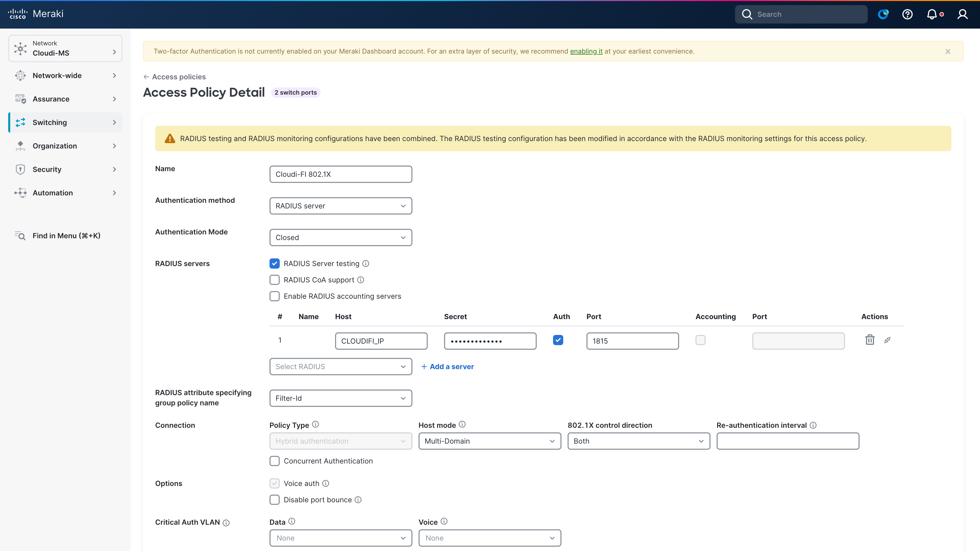Check Enable RADIUS accounting servers
Screen dimensions: 980x551
[x=274, y=296]
